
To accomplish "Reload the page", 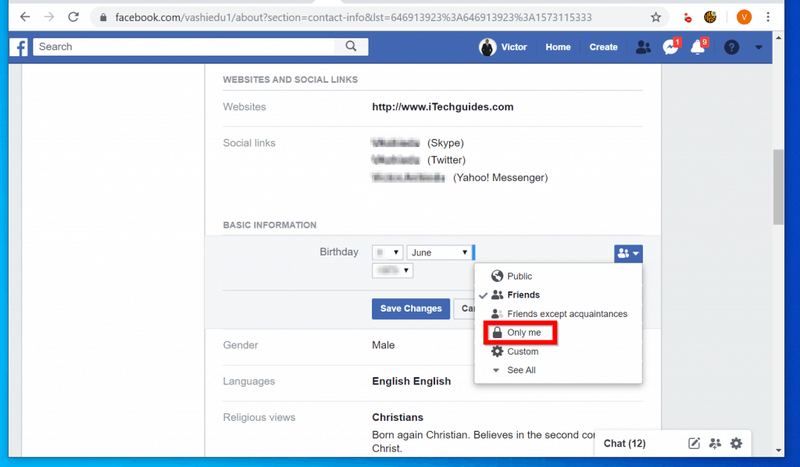I will (73, 17).
